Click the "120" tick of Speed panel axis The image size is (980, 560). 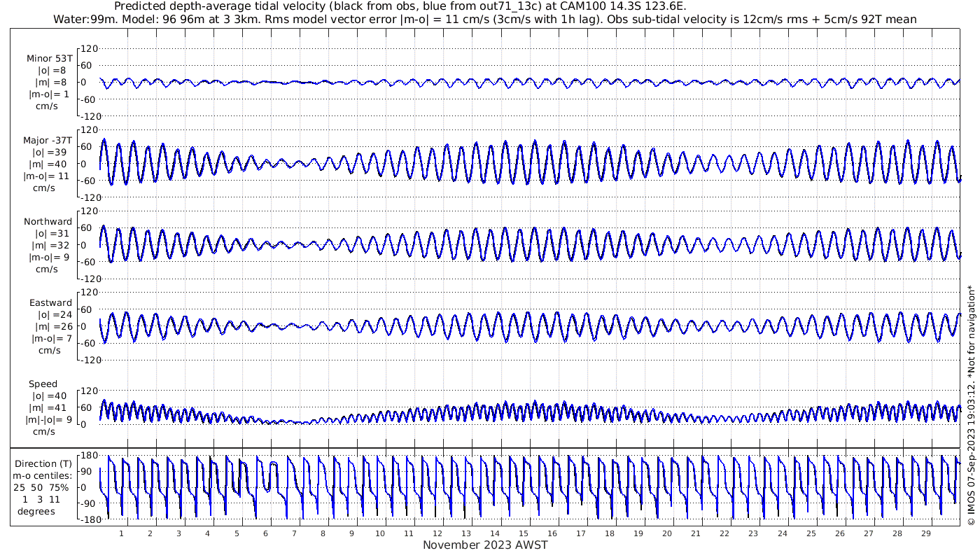pos(90,390)
